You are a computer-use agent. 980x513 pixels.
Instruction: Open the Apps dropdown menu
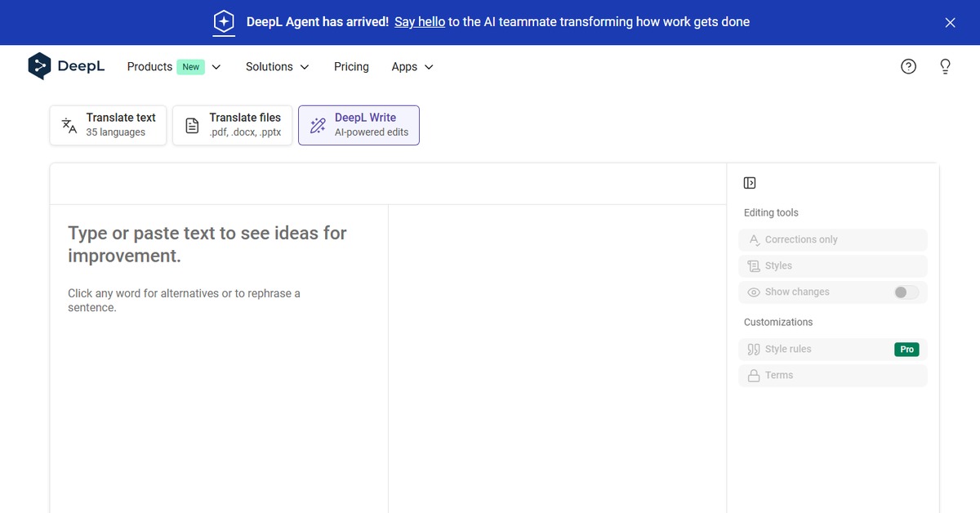pyautogui.click(x=412, y=67)
